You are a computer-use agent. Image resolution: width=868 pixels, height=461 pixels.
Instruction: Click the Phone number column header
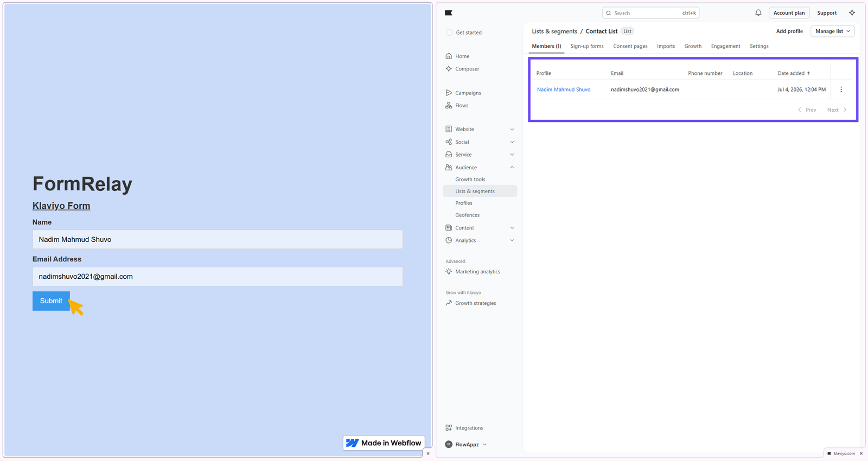(705, 73)
